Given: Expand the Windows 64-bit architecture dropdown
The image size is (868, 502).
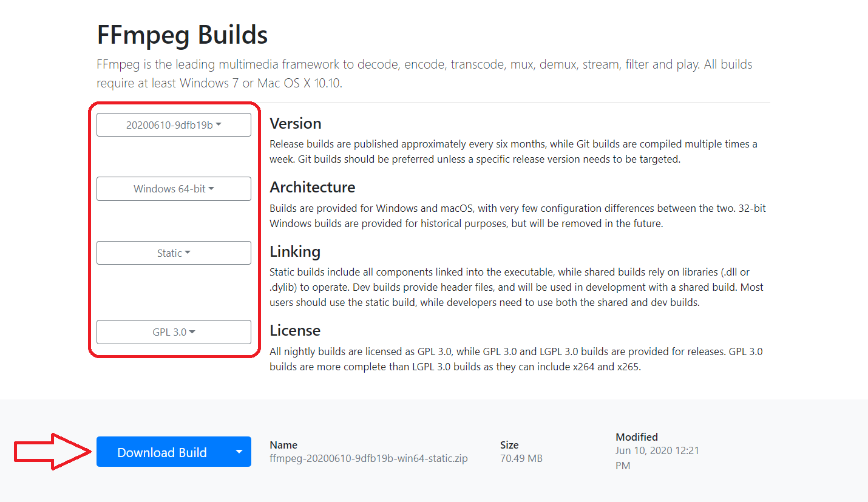Looking at the screenshot, I should pyautogui.click(x=174, y=189).
